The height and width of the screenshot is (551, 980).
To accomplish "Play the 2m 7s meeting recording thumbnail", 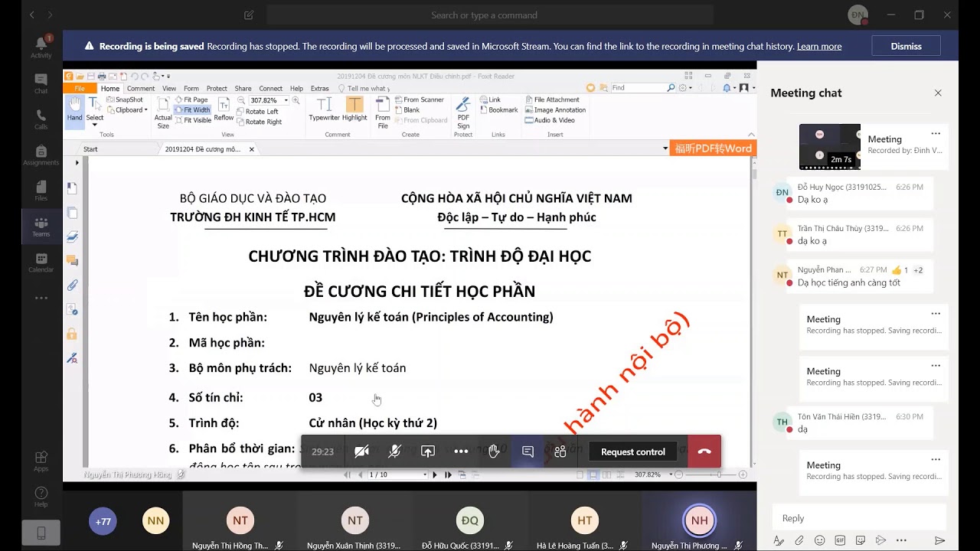I will click(x=830, y=147).
